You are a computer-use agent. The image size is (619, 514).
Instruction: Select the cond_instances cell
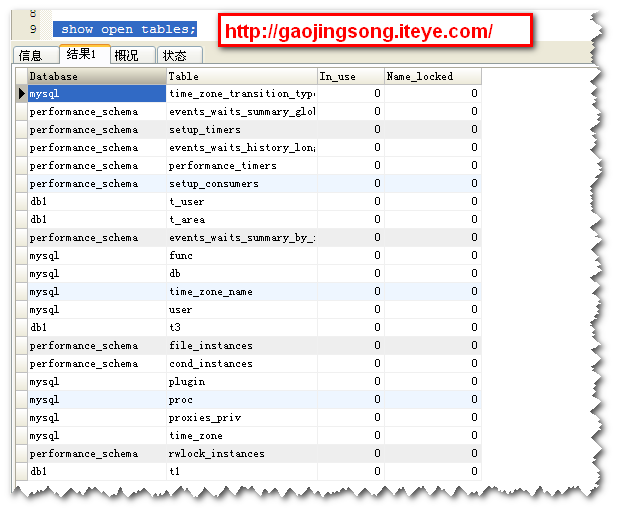tap(242, 364)
